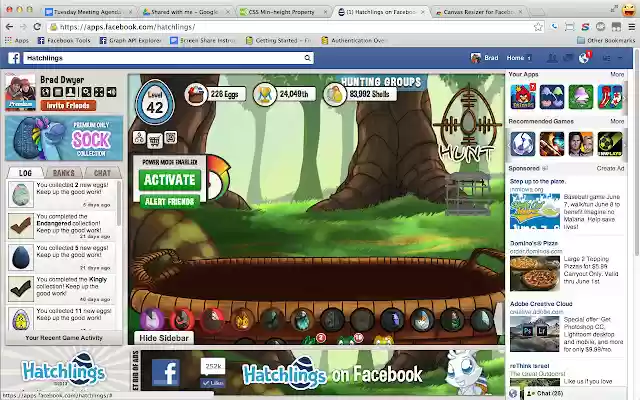Viewport: 640px width, 400px height.
Task: Click the HUNT egg crosshair icon
Action: tap(468, 124)
